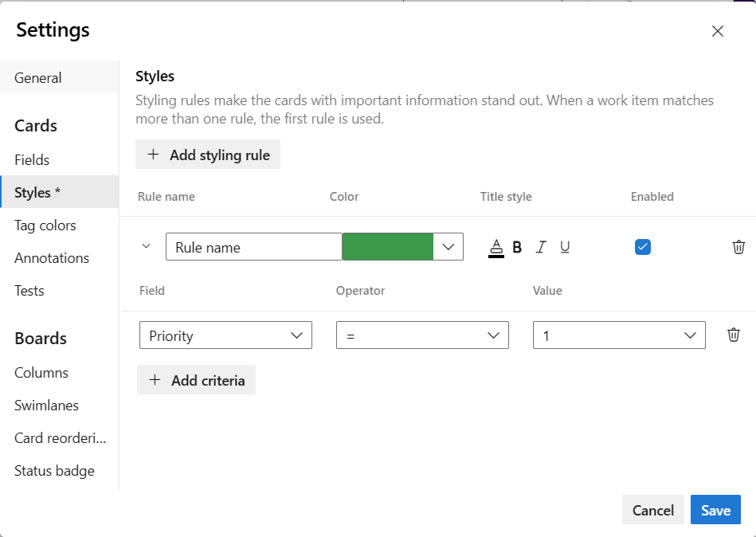Open the color picker dropdown arrow
Image resolution: width=756 pixels, height=537 pixels.
pyautogui.click(x=448, y=247)
